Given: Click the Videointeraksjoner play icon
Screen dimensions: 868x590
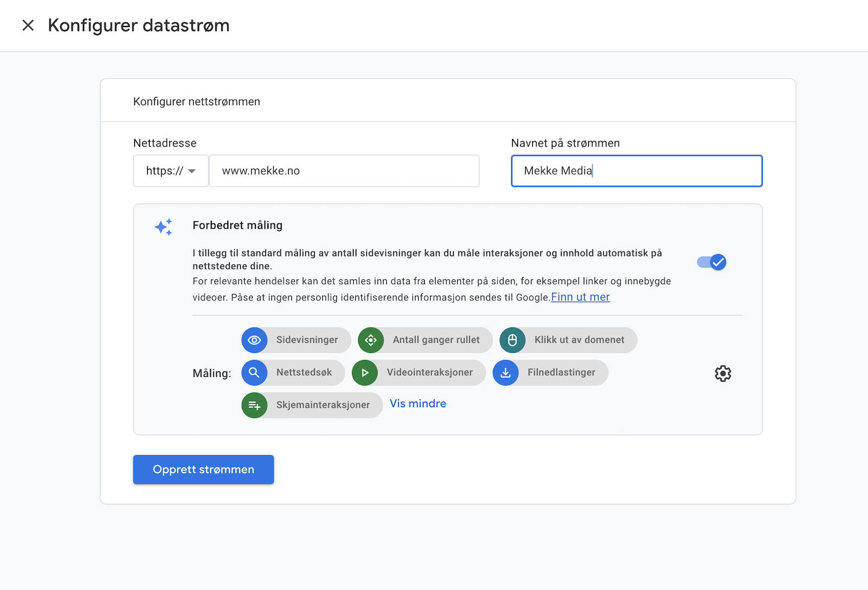Looking at the screenshot, I should point(365,373).
